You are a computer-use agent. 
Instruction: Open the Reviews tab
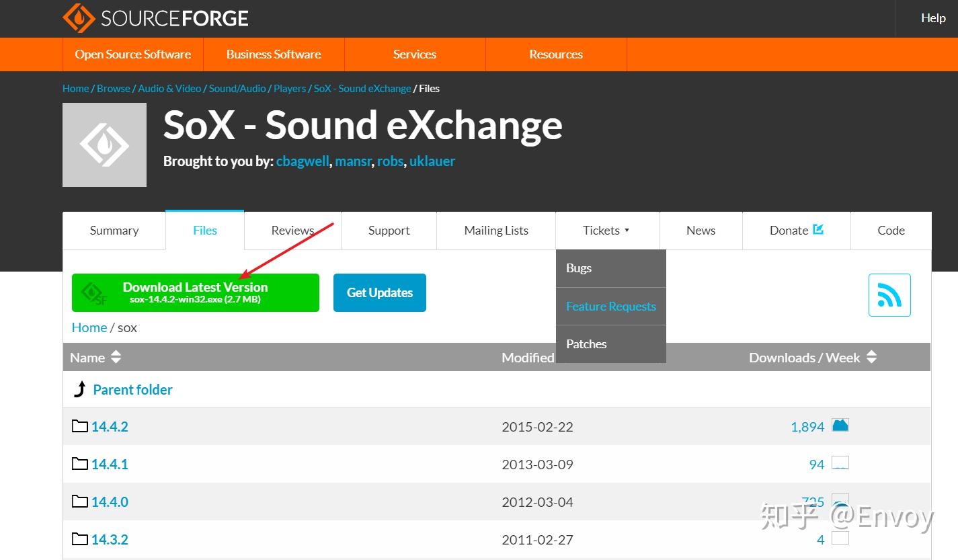[x=292, y=231]
